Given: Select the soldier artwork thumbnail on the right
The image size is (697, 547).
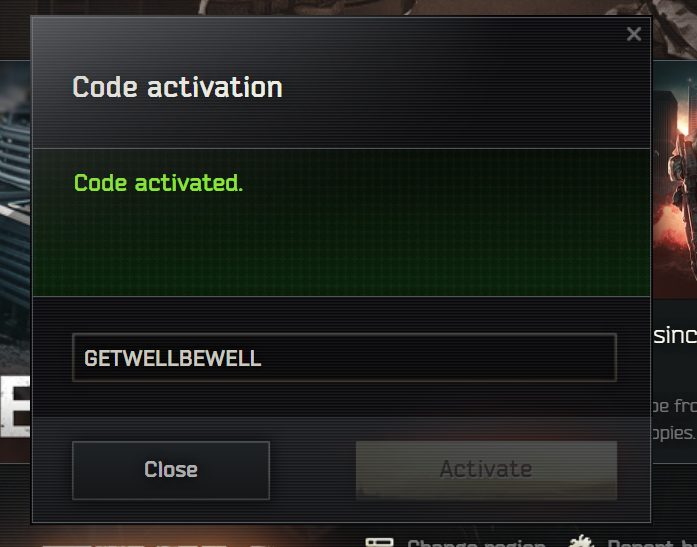Looking at the screenshot, I should click(x=675, y=180).
